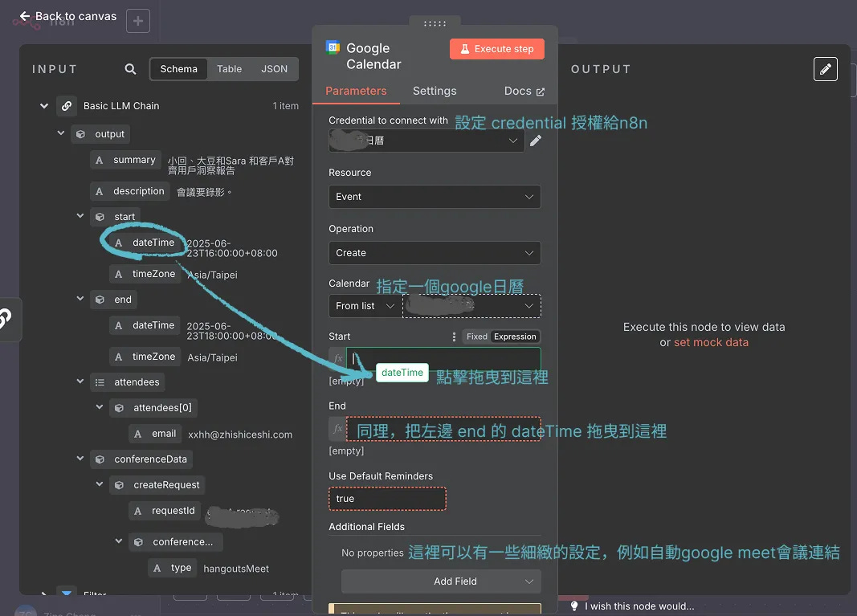857x616 pixels.
Task: Switch input view to Schema
Action: point(179,69)
